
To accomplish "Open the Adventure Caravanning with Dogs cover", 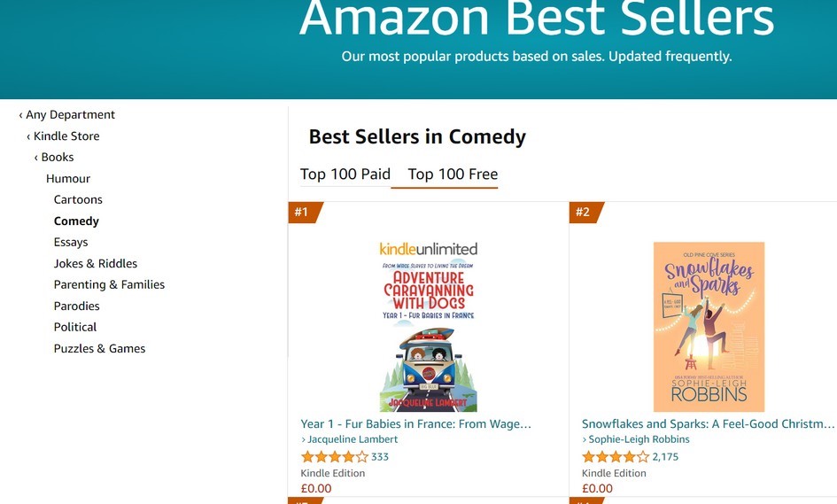I will pos(429,326).
